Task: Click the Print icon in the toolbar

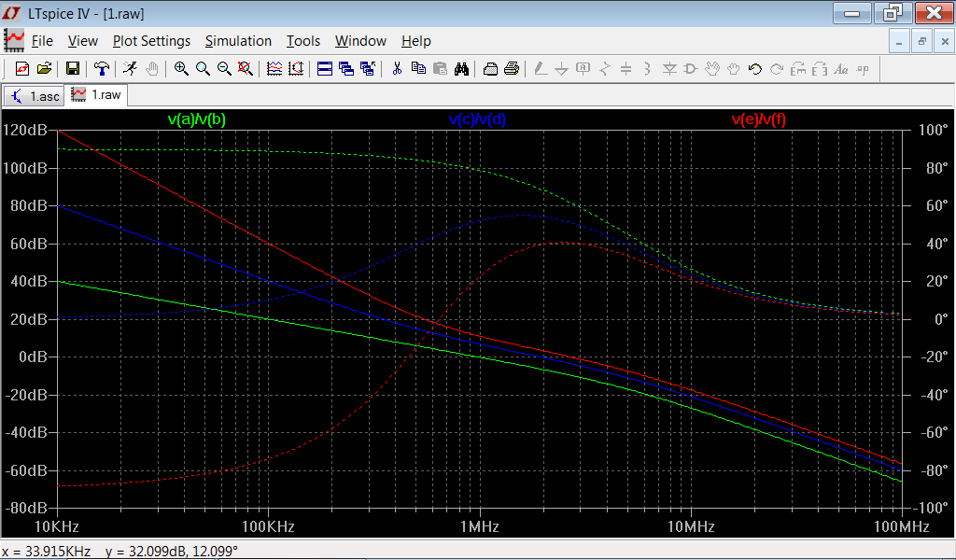Action: pyautogui.click(x=512, y=68)
